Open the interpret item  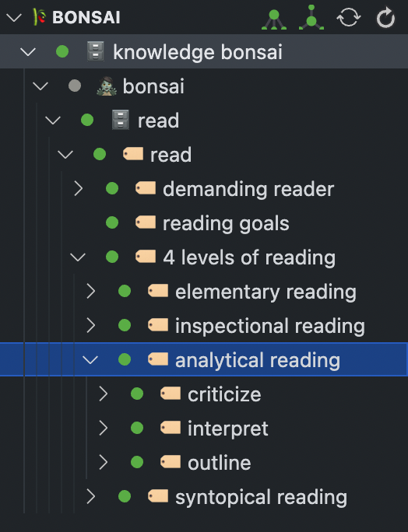(228, 429)
